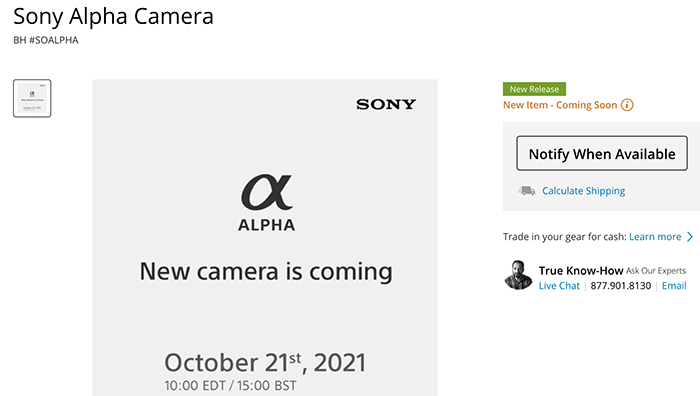
Task: Click the New Item - Coming Soon label
Action: [x=560, y=105]
